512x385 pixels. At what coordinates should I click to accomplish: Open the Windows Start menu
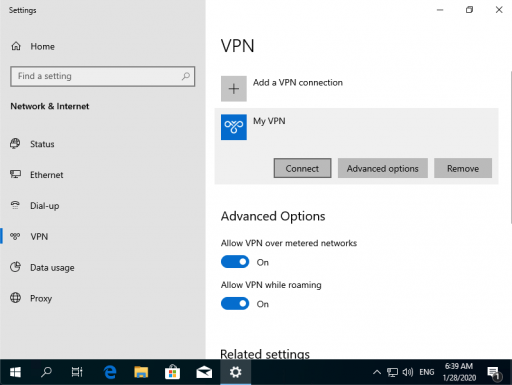coord(15,372)
